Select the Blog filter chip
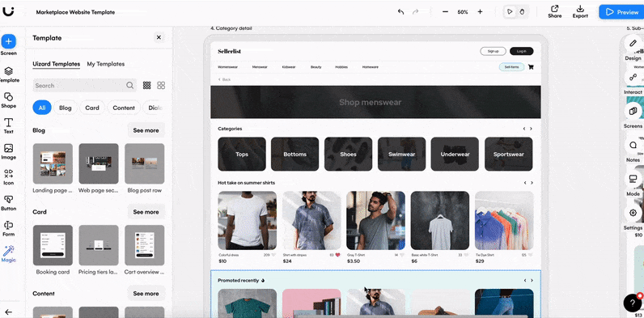This screenshot has height=318, width=644. (x=66, y=108)
